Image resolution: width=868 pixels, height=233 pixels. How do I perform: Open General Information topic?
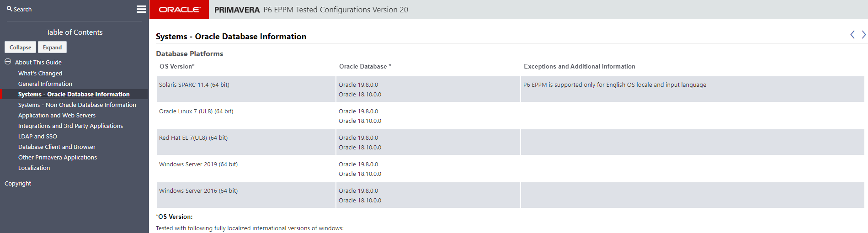45,84
